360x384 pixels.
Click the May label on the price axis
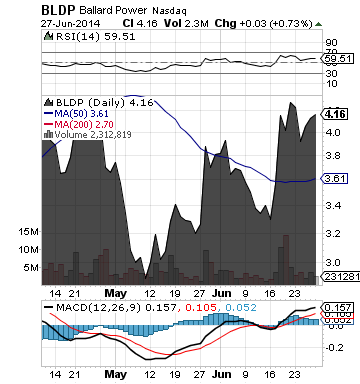(x=116, y=293)
